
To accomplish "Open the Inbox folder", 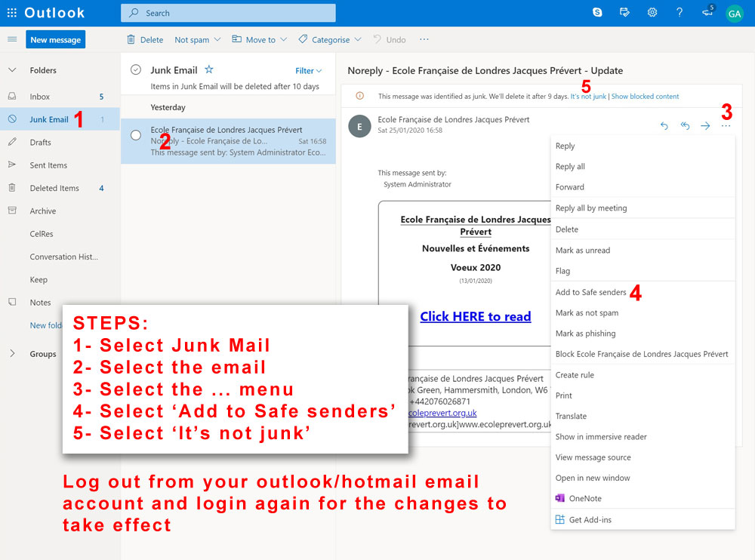I will click(x=60, y=97).
